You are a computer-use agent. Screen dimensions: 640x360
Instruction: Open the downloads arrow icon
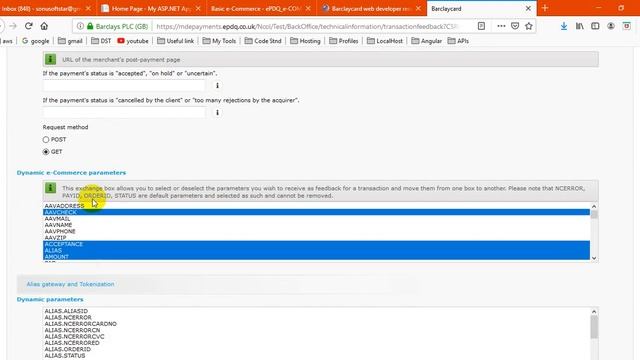564,26
